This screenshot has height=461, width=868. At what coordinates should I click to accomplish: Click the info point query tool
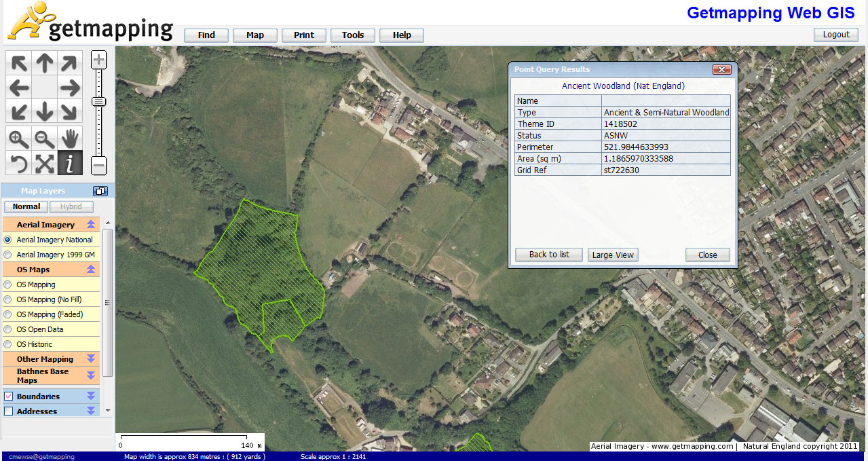click(70, 163)
